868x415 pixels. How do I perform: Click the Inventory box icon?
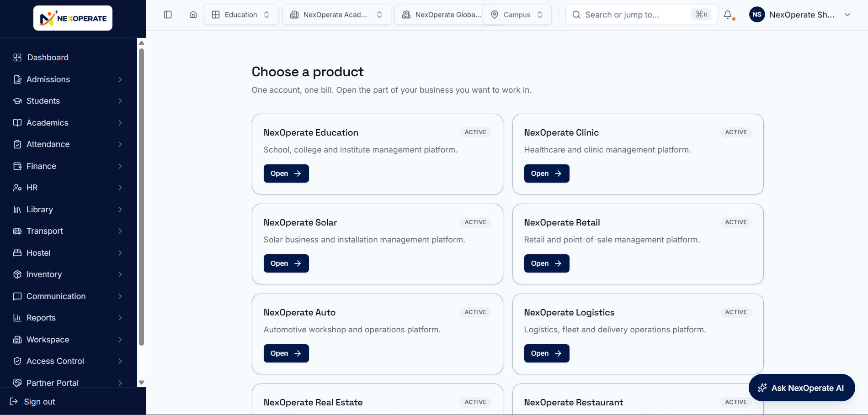pyautogui.click(x=17, y=274)
